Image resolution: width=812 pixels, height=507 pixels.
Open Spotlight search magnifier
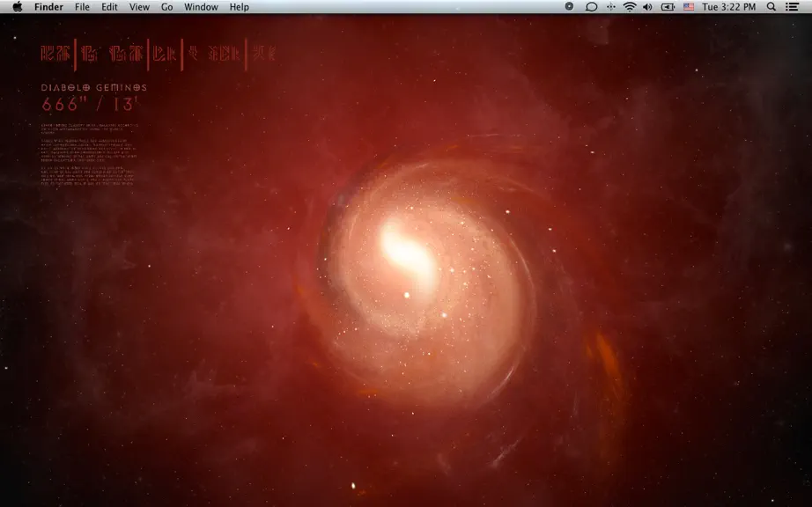click(x=771, y=7)
